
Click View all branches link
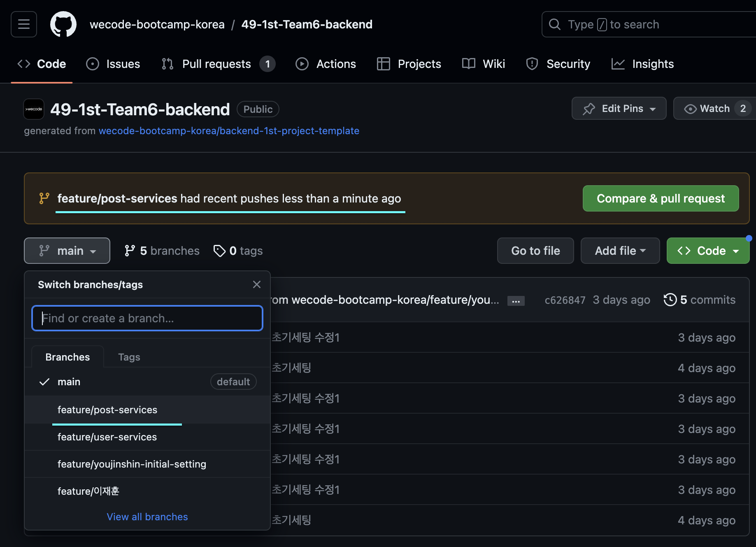(x=147, y=517)
